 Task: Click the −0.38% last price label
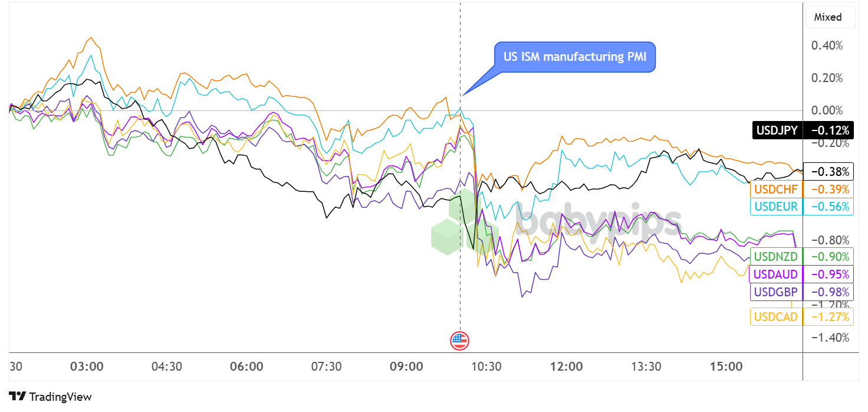[x=828, y=172]
